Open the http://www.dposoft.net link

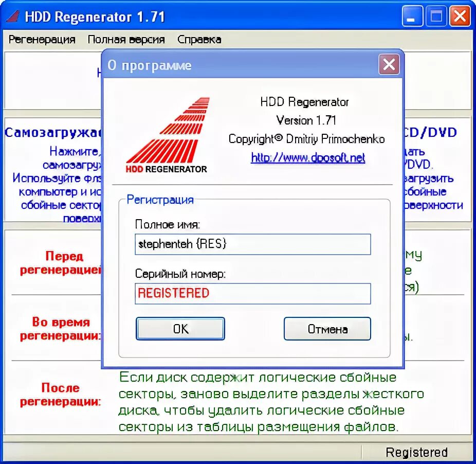(308, 157)
